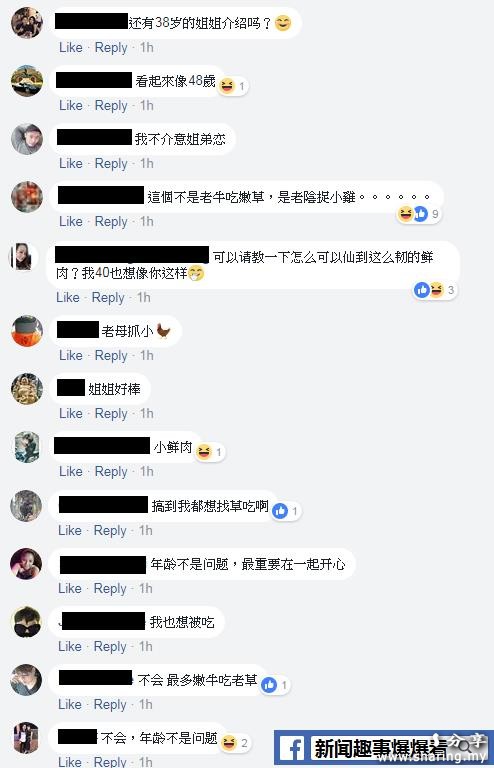494x768 pixels.
Task: Open avatar of 老母抓小 commenter
Action: pos(27,331)
